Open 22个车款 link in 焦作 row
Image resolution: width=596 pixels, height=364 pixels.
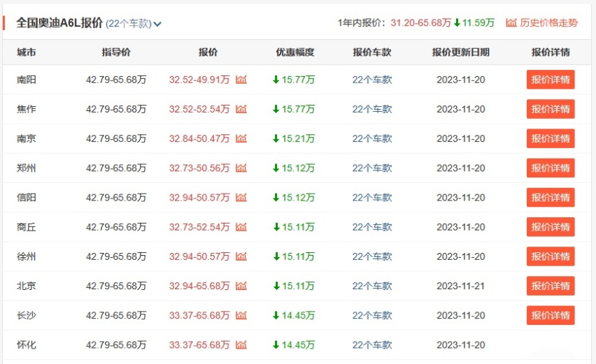click(371, 109)
